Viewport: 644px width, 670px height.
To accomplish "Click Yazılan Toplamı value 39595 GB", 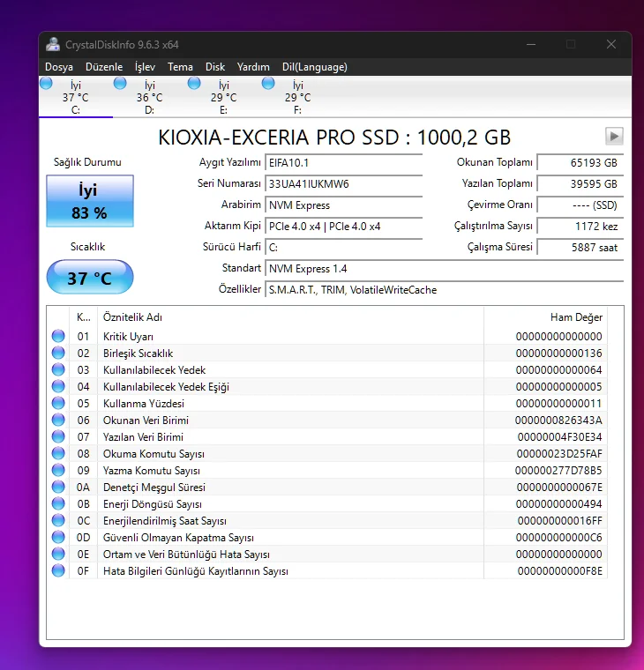I will pos(580,183).
